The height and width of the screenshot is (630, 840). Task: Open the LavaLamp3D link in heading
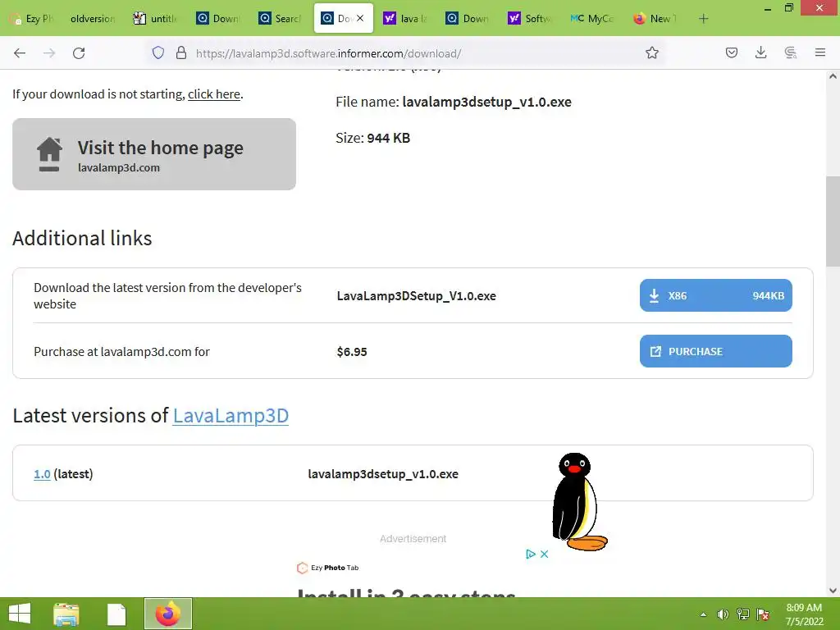231,416
